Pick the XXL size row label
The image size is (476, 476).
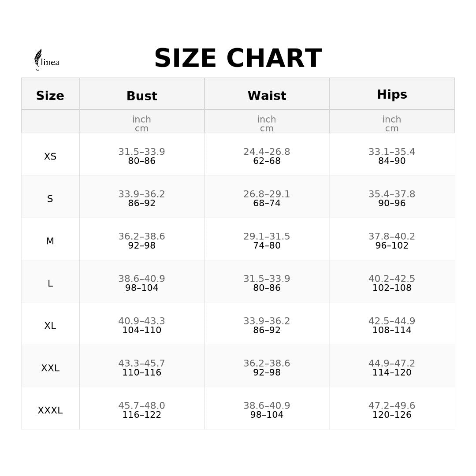(50, 368)
